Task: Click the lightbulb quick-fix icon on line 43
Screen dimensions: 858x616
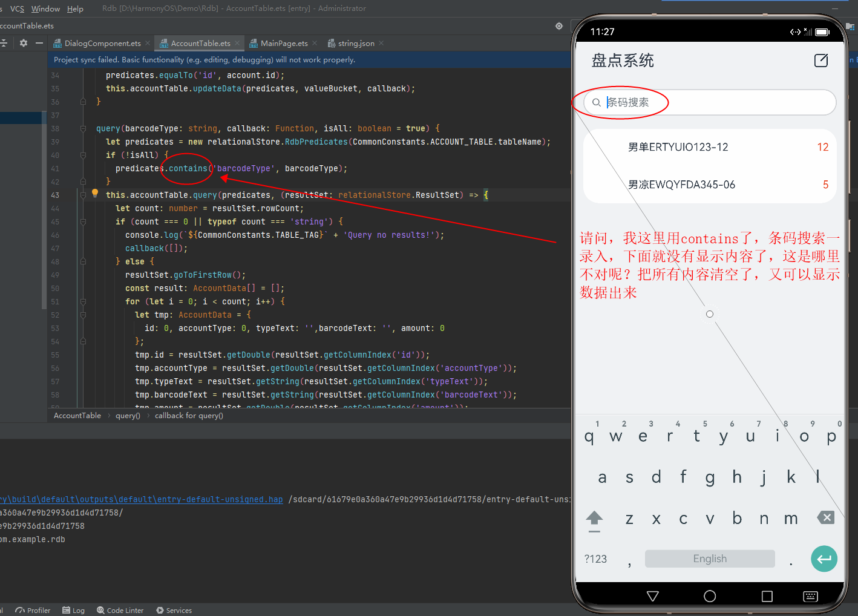Action: (x=95, y=194)
